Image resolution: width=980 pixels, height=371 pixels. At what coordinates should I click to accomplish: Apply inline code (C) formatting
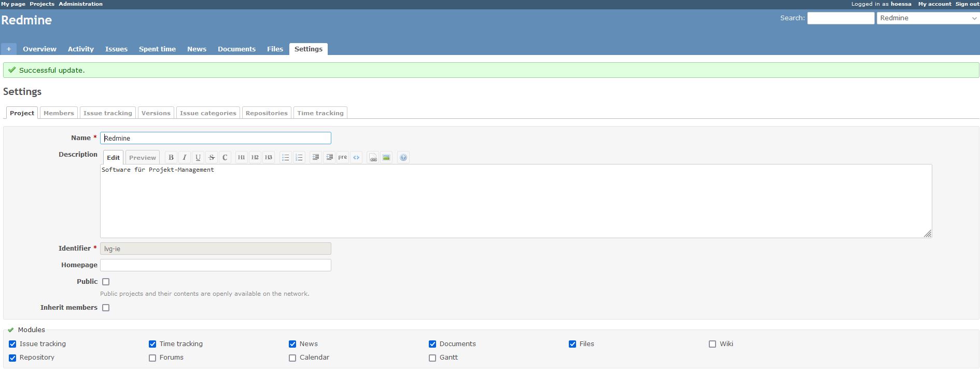pos(225,157)
